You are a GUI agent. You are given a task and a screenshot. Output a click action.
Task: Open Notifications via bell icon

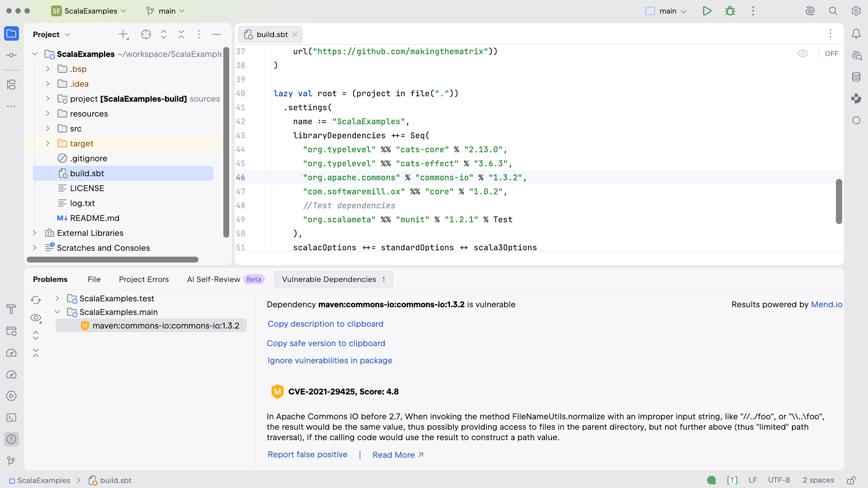(857, 34)
